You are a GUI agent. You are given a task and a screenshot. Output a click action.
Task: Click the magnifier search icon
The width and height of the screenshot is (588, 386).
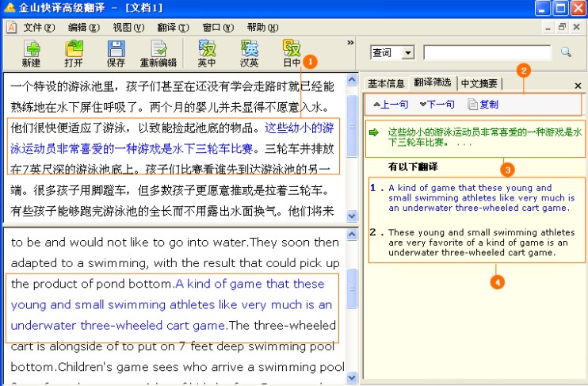click(566, 52)
